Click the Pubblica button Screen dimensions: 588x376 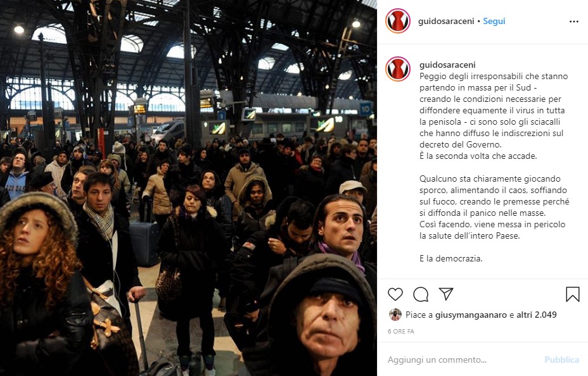point(562,360)
